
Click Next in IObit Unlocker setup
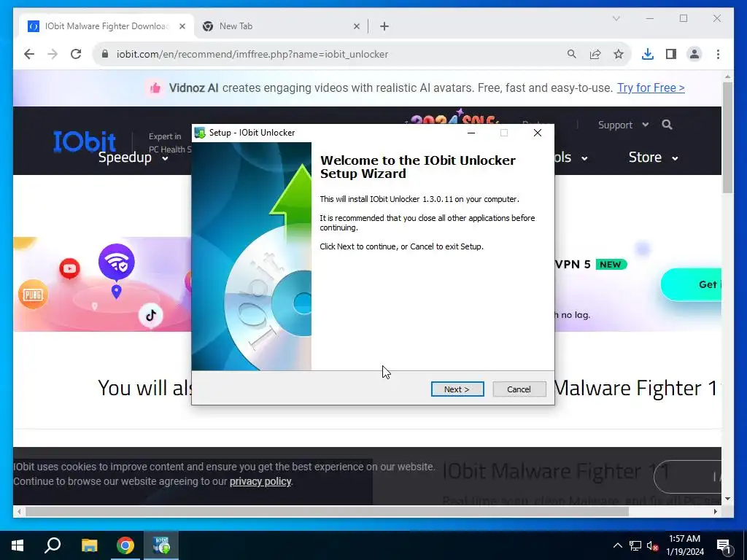[x=457, y=389]
